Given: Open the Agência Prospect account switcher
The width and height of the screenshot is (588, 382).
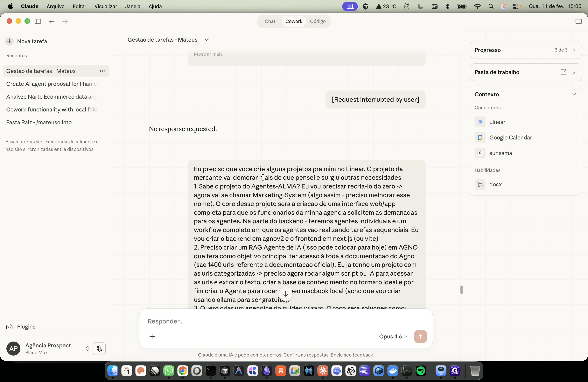Looking at the screenshot, I should (87, 348).
